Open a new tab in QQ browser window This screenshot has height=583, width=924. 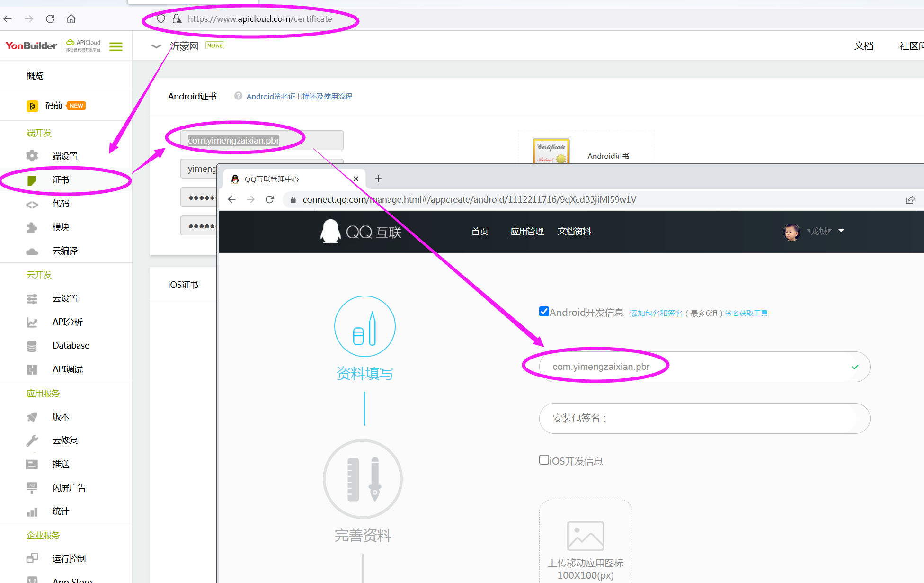coord(378,179)
